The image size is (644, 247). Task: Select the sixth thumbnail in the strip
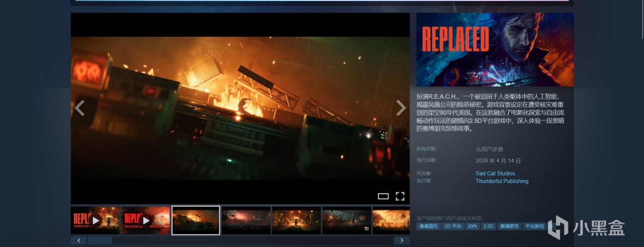coord(347,220)
